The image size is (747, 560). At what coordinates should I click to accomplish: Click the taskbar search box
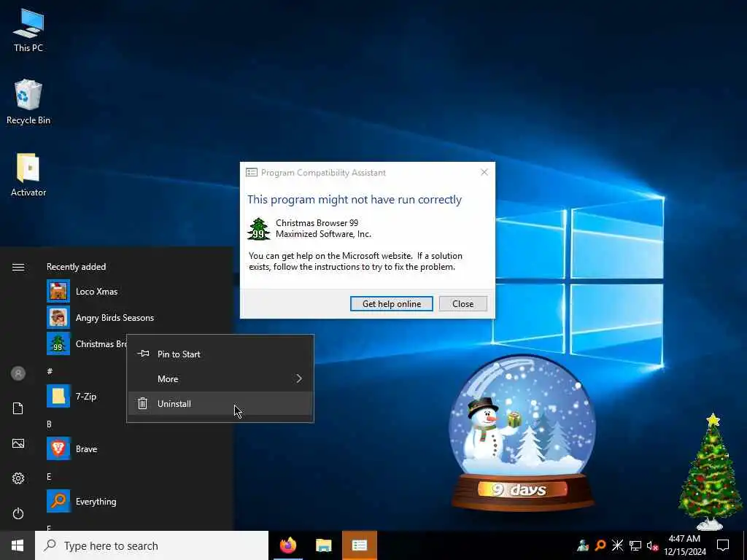pyautogui.click(x=152, y=545)
